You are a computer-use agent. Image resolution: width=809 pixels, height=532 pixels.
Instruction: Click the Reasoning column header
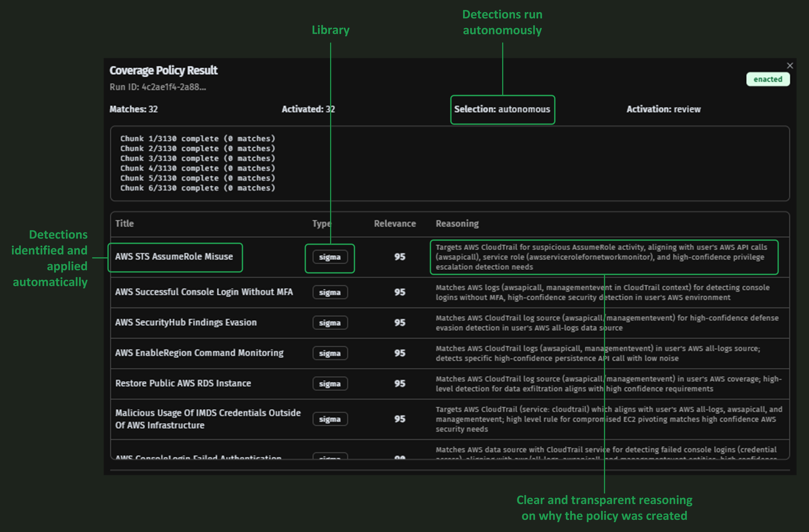click(457, 224)
